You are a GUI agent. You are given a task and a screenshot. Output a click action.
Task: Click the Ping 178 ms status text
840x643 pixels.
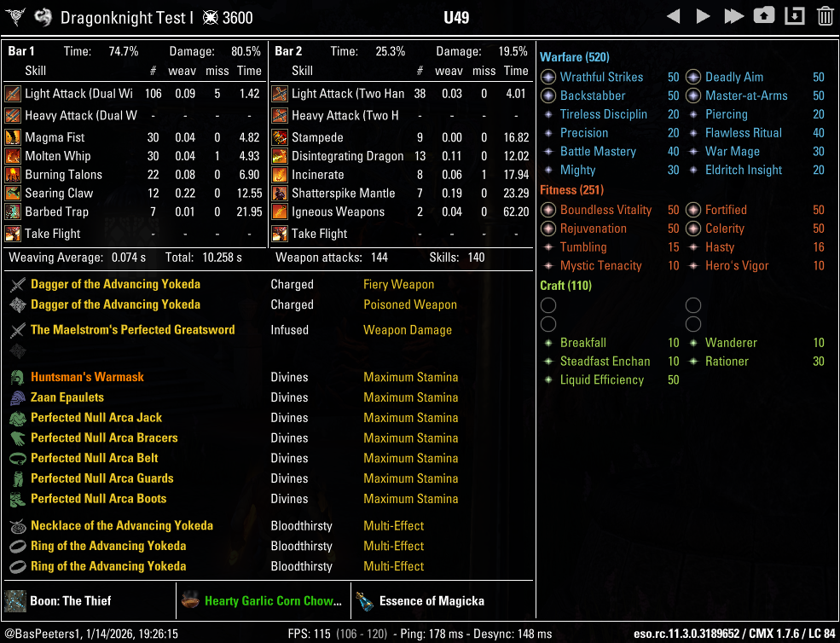[436, 634]
